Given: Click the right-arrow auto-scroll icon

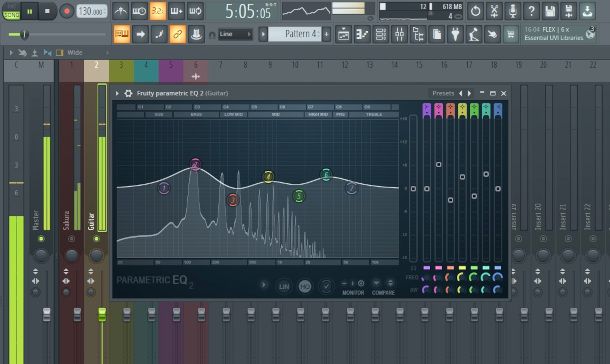Looking at the screenshot, I should click(140, 34).
